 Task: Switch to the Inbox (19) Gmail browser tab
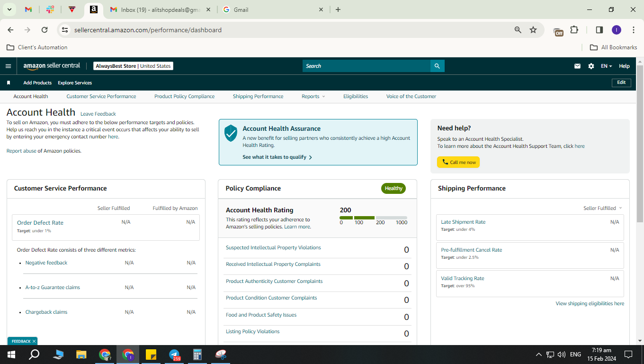click(161, 9)
